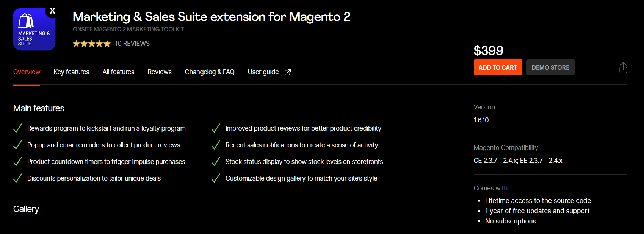Click the external-link icon next to User guide
Screen dimensions: 644x234
tap(287, 72)
